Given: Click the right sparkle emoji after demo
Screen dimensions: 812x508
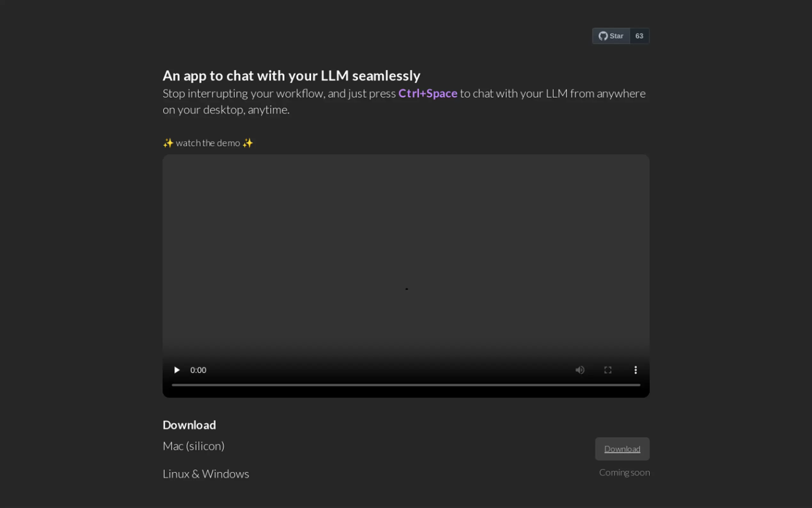Looking at the screenshot, I should pos(248,143).
